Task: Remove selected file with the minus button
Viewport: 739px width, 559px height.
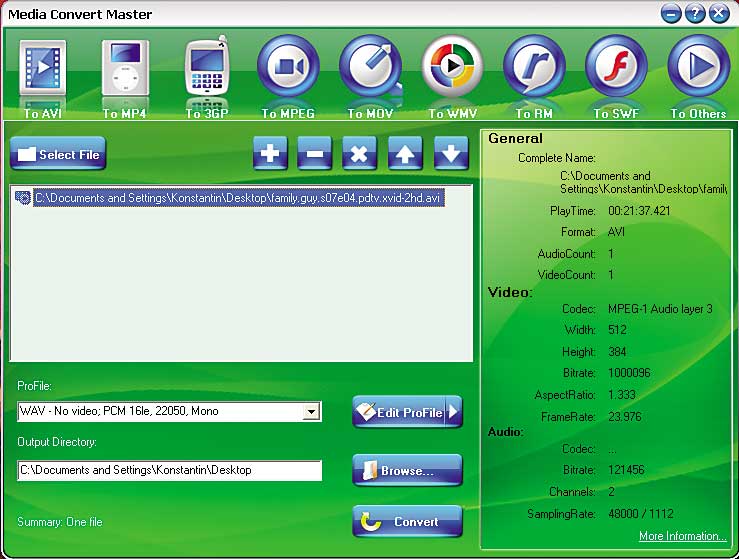Action: pyautogui.click(x=315, y=153)
